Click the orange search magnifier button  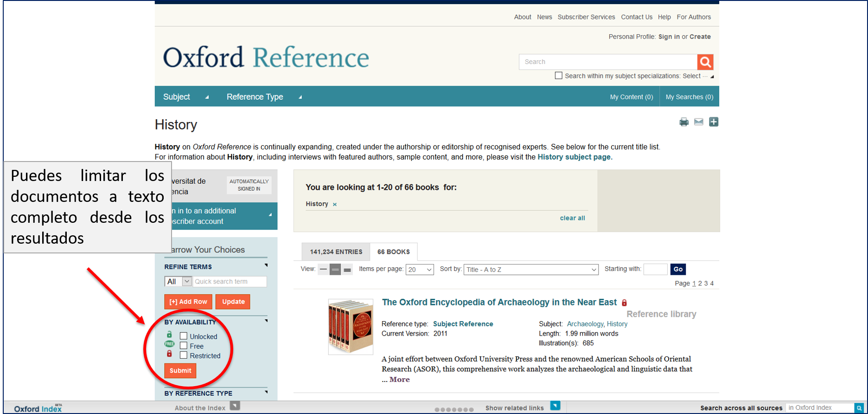[x=705, y=62]
